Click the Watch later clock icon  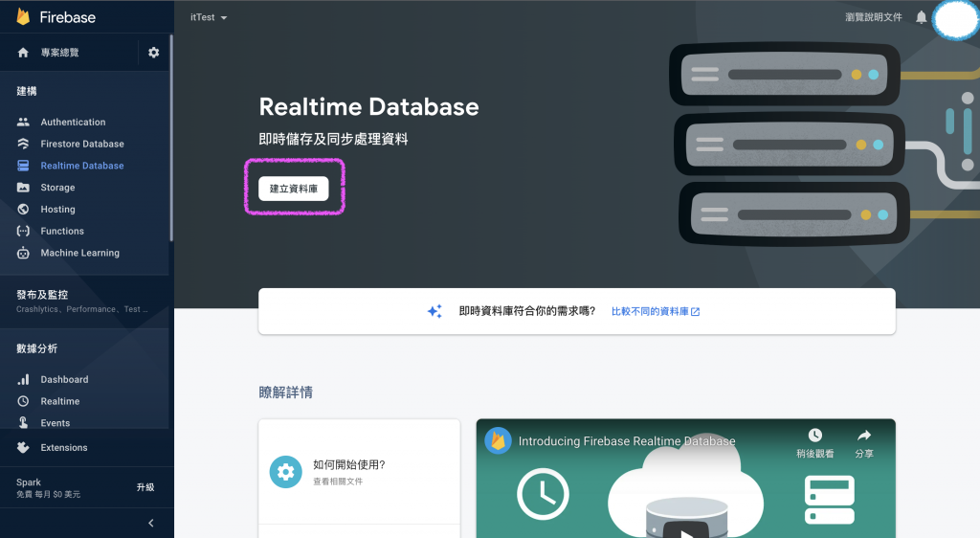pos(815,435)
